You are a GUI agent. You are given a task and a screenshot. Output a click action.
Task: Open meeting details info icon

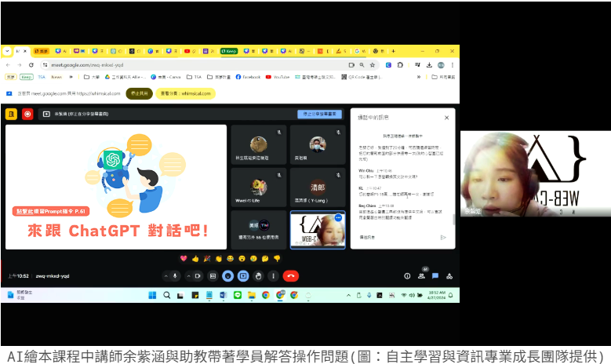tap(407, 276)
